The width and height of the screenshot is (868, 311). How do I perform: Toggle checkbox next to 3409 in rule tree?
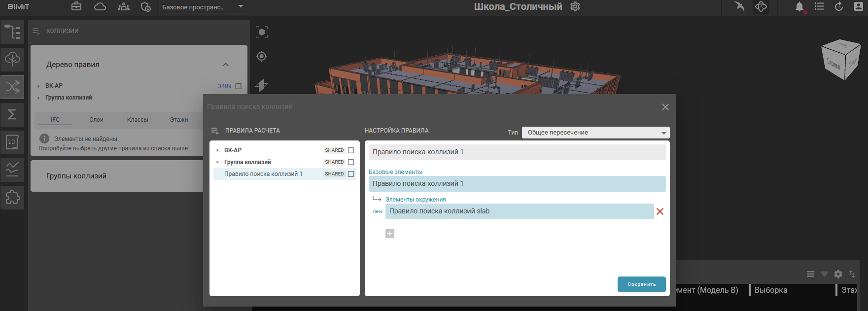(x=239, y=86)
